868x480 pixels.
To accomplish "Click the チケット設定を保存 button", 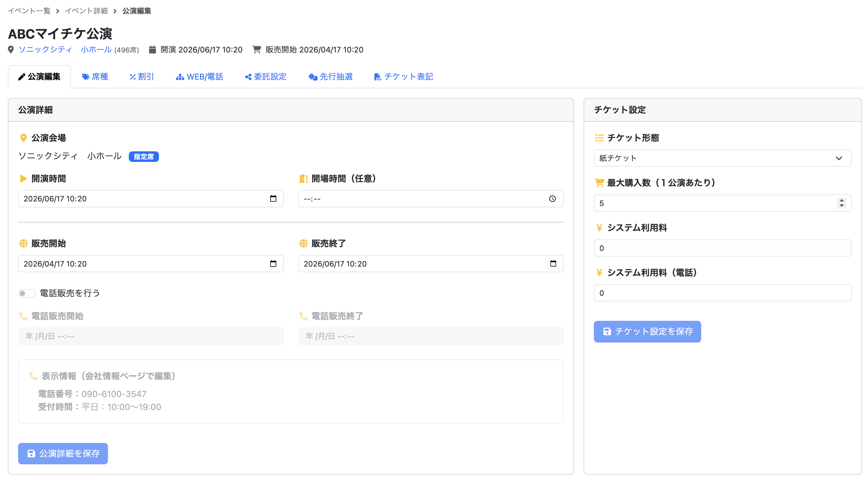I will 647,331.
